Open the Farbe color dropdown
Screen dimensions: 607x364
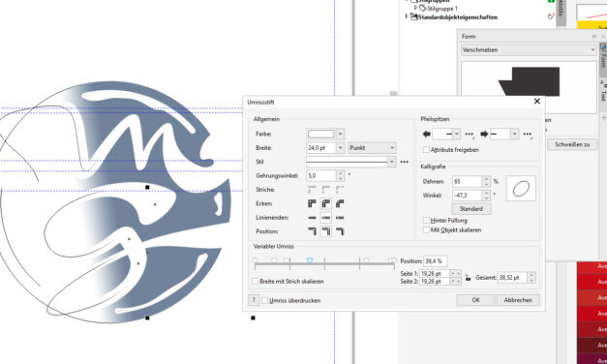coord(340,134)
